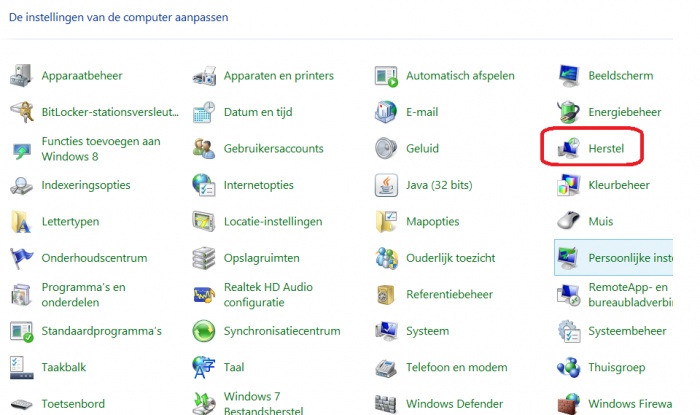Click the Synchronisatiecentrum green icon

click(204, 332)
